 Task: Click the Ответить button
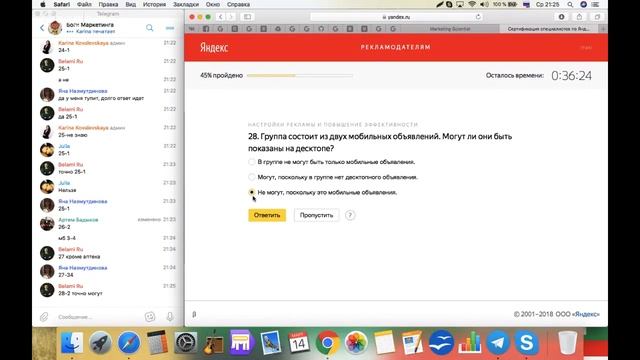point(267,215)
